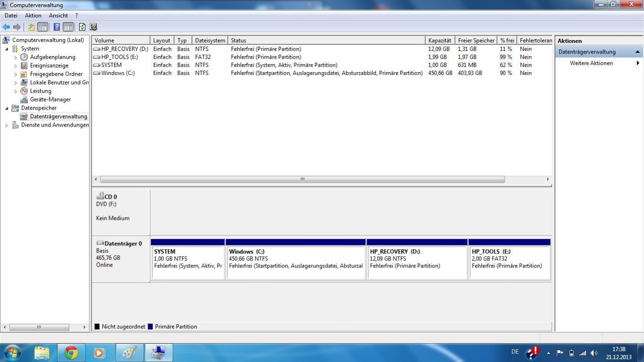Image resolution: width=644 pixels, height=362 pixels.
Task: Collapse the Datenspeicher tree node
Action: click(x=7, y=108)
